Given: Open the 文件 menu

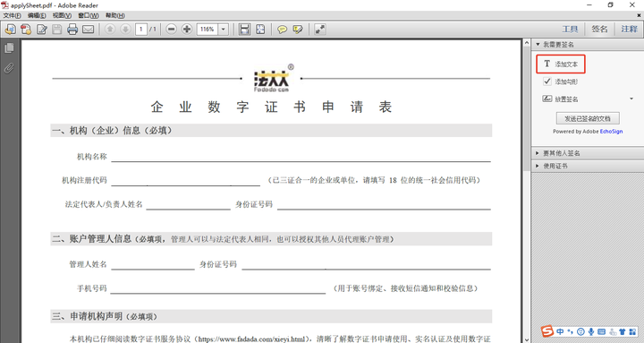Looking at the screenshot, I should [12, 15].
